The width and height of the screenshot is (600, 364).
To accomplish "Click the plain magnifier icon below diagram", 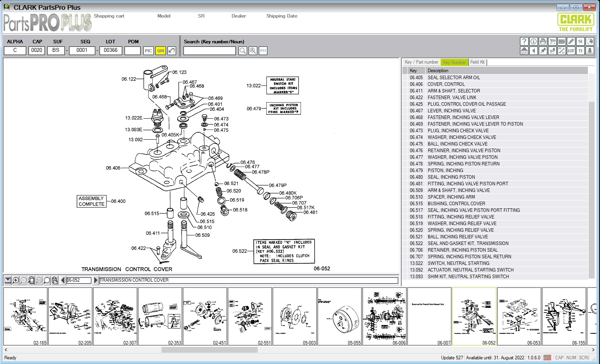I will (x=47, y=280).
